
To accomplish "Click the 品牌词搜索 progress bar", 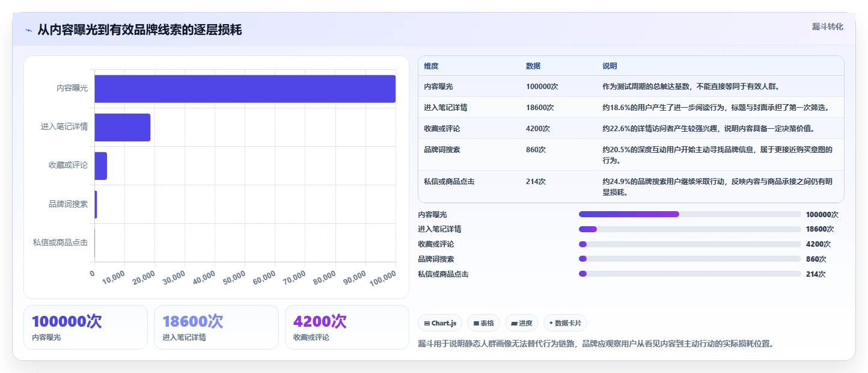I will click(x=689, y=259).
